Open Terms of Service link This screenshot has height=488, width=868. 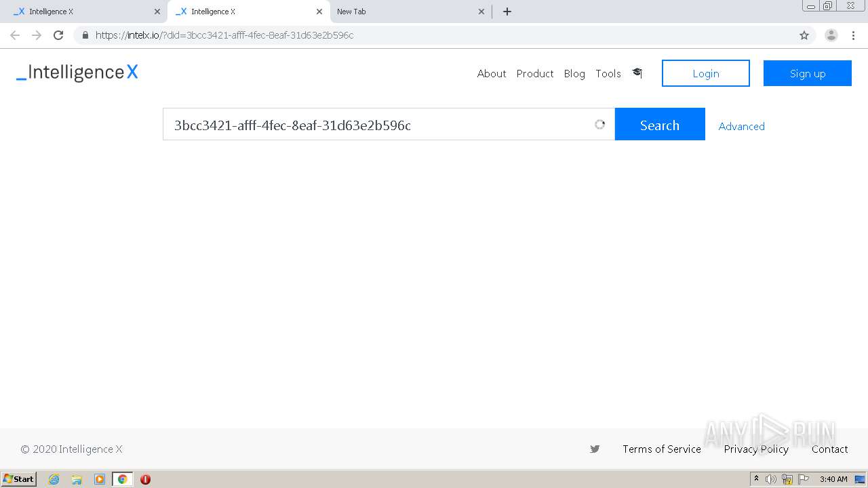click(x=662, y=449)
